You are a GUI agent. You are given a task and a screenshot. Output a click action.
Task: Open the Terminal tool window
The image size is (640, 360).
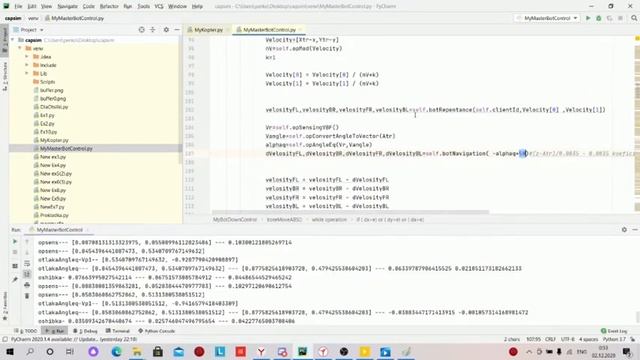[x=118, y=331]
